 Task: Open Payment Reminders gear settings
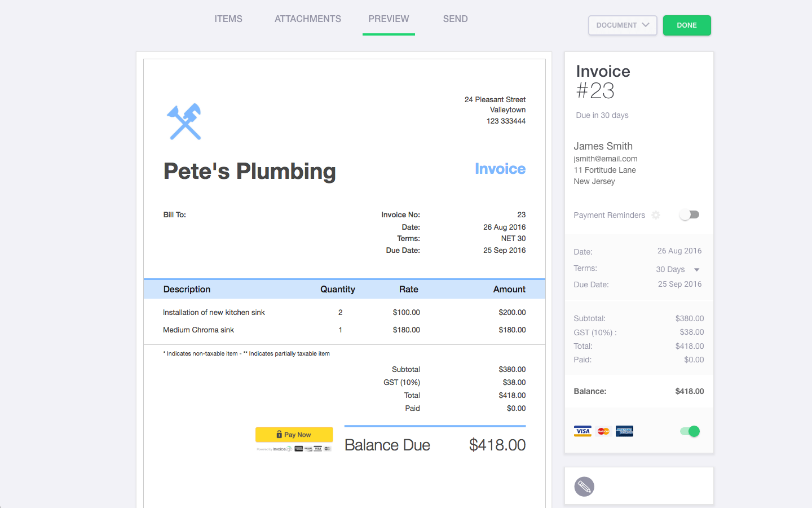tap(656, 215)
